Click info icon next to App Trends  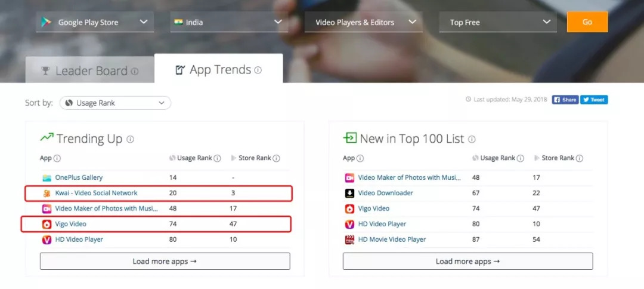pyautogui.click(x=258, y=70)
